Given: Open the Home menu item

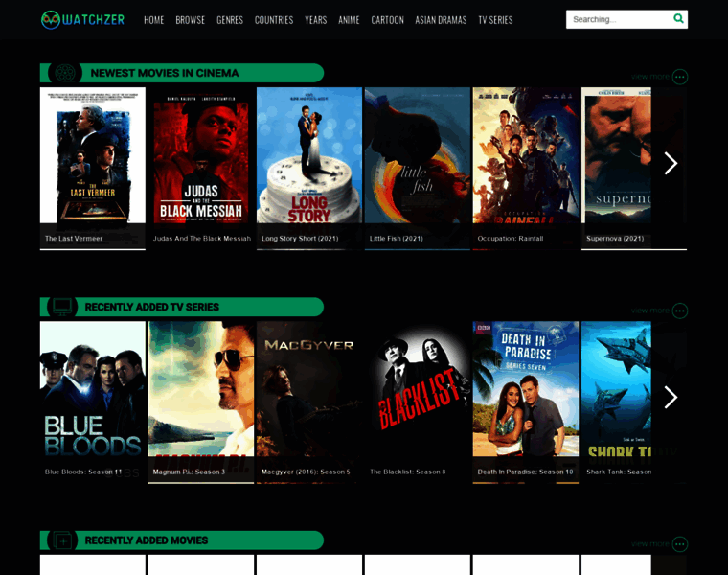Looking at the screenshot, I should tap(153, 20).
